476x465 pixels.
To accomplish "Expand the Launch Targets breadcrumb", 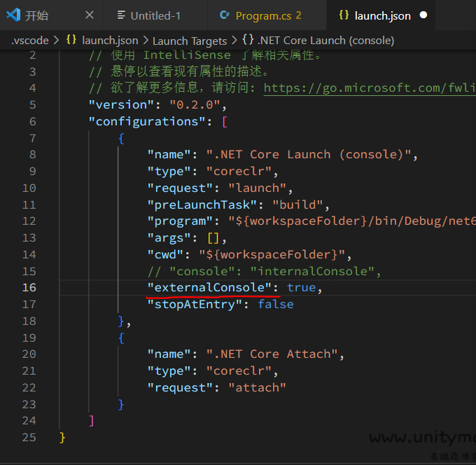I will tap(189, 41).
